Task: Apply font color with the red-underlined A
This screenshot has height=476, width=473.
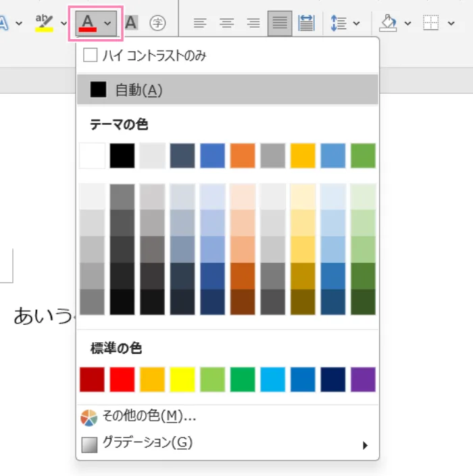Action: 88,23
